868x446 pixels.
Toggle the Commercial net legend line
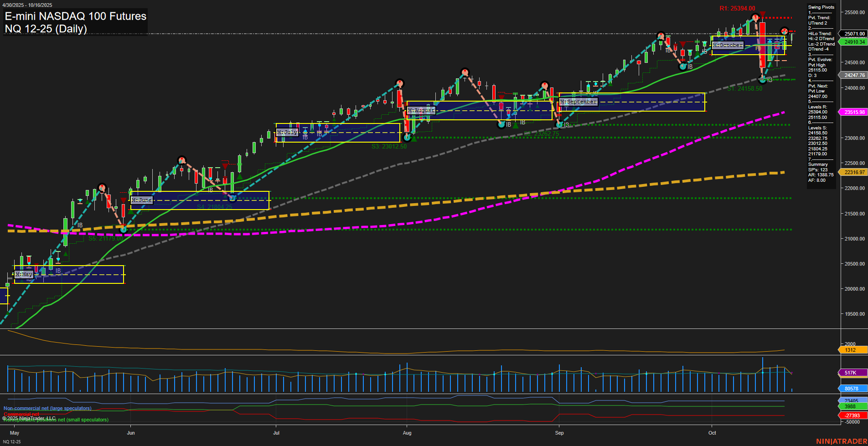point(21,415)
